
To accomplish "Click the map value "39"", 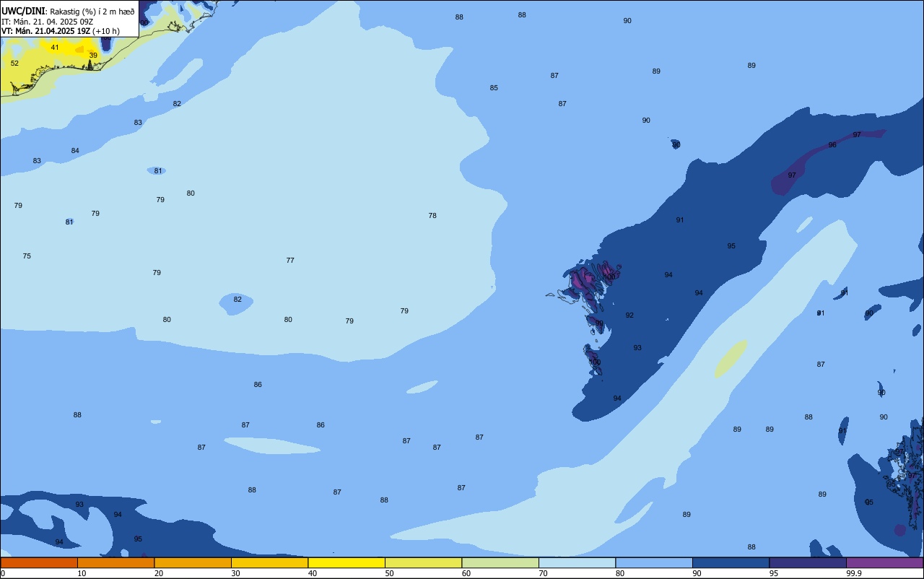I will [x=93, y=56].
